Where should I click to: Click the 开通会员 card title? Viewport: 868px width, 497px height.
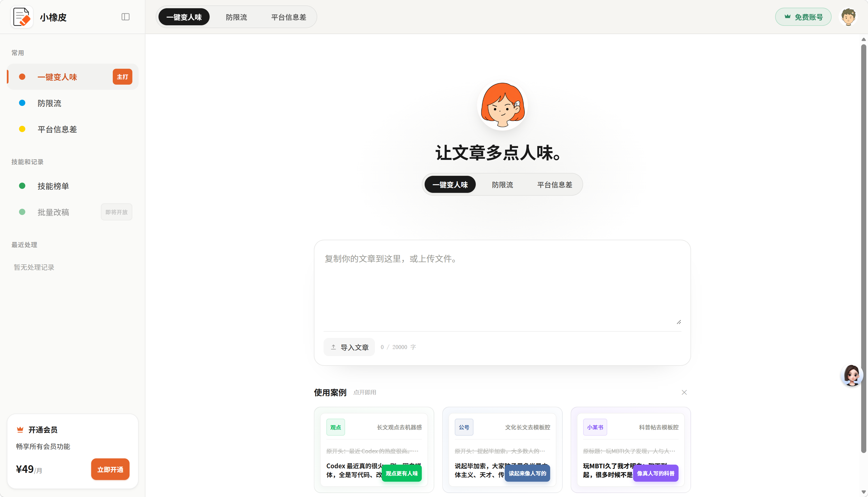pyautogui.click(x=43, y=430)
